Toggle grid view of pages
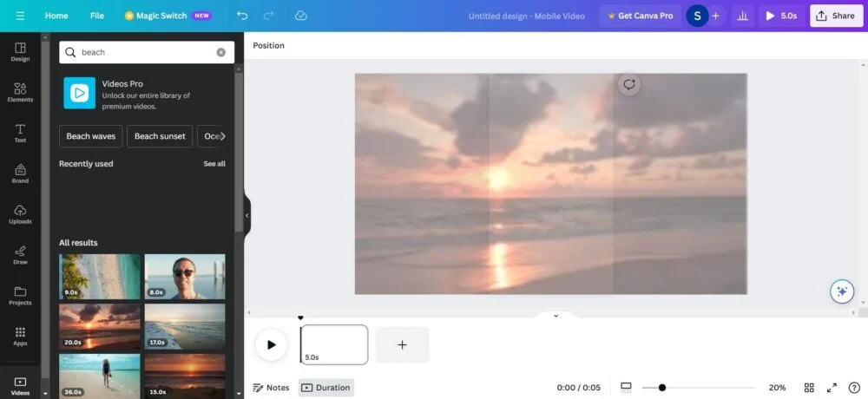The image size is (868, 399). (x=809, y=388)
